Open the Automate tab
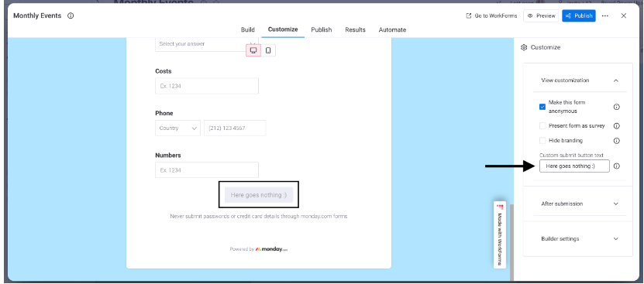 pos(392,29)
